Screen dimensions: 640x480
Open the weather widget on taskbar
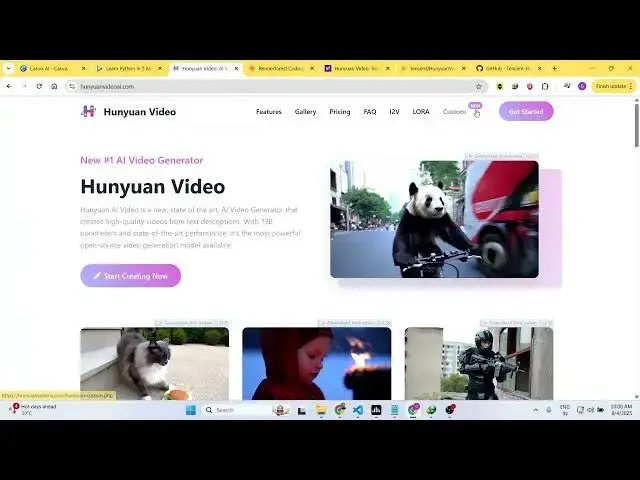(x=32, y=409)
